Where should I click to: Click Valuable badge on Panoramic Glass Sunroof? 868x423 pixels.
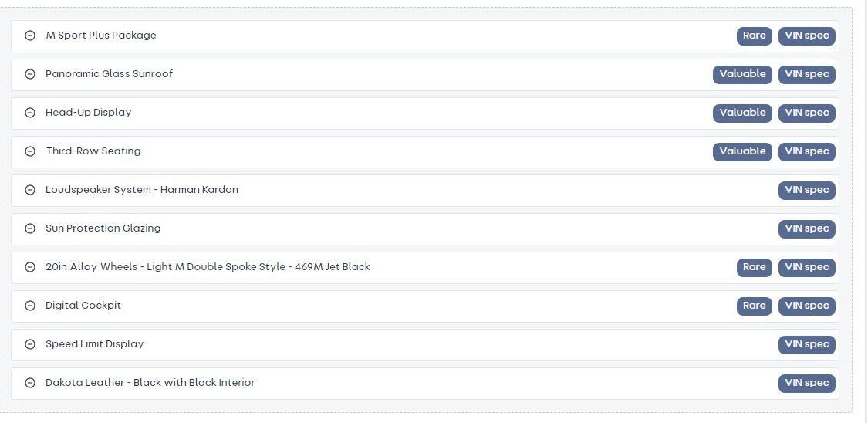click(742, 75)
